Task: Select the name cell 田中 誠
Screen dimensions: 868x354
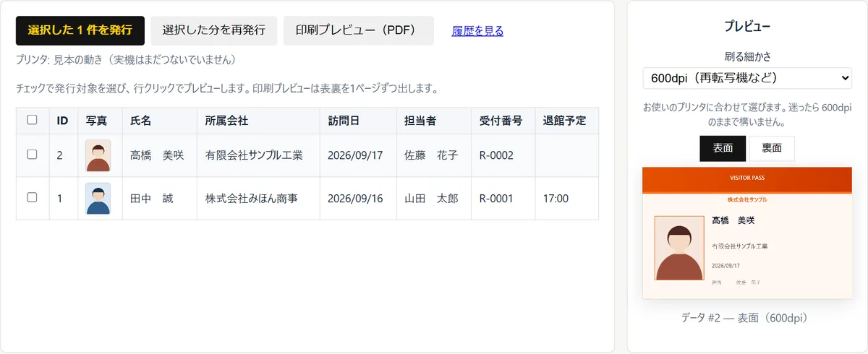Action: click(159, 198)
